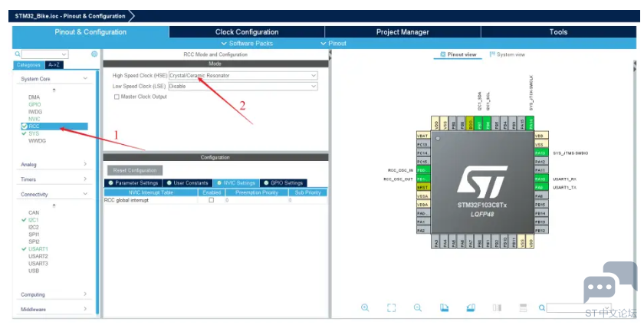Select GPIO in System Core list
The height and width of the screenshot is (325, 644).
point(34,104)
